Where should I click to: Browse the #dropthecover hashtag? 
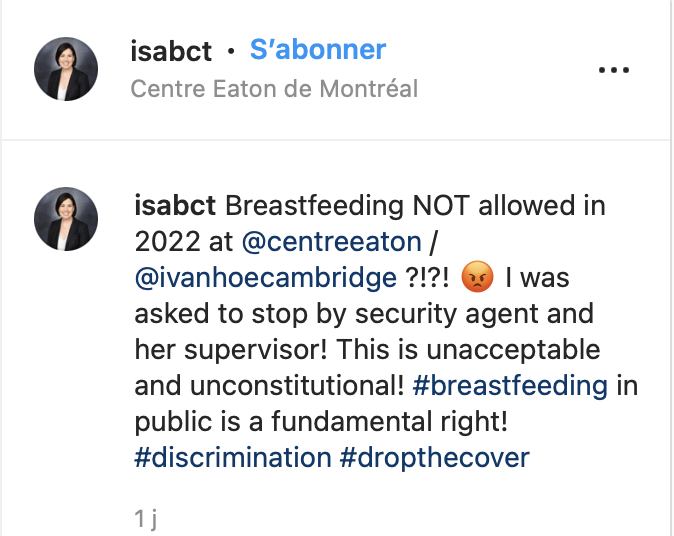tap(435, 458)
